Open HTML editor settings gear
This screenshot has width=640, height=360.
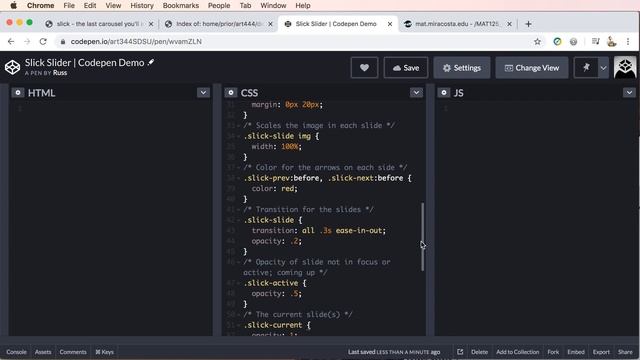point(18,93)
